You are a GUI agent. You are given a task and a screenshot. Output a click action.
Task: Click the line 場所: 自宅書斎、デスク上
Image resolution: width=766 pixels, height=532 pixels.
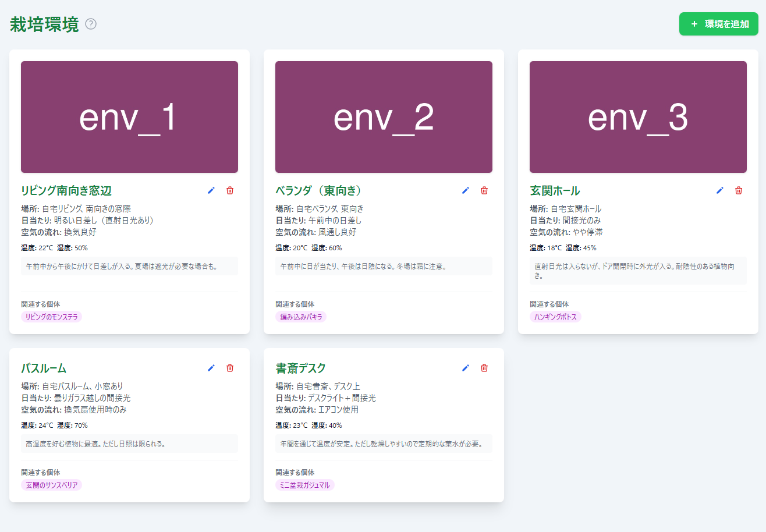point(318,386)
